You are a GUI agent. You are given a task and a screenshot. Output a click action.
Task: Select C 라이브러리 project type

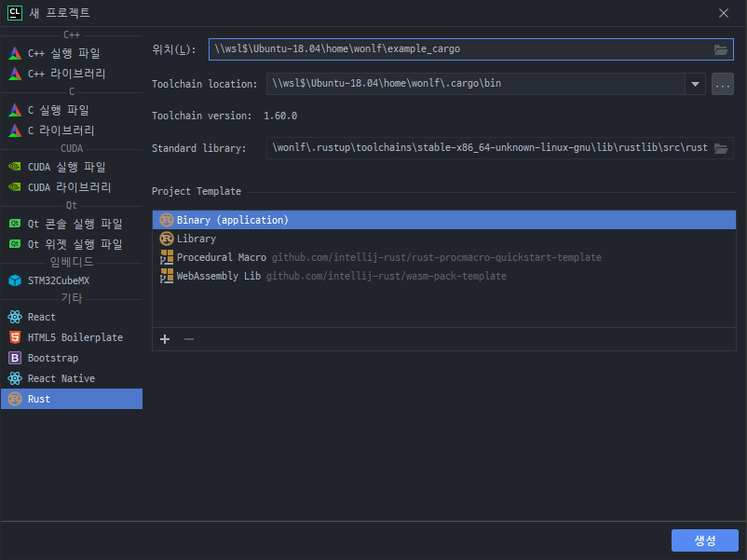72,130
